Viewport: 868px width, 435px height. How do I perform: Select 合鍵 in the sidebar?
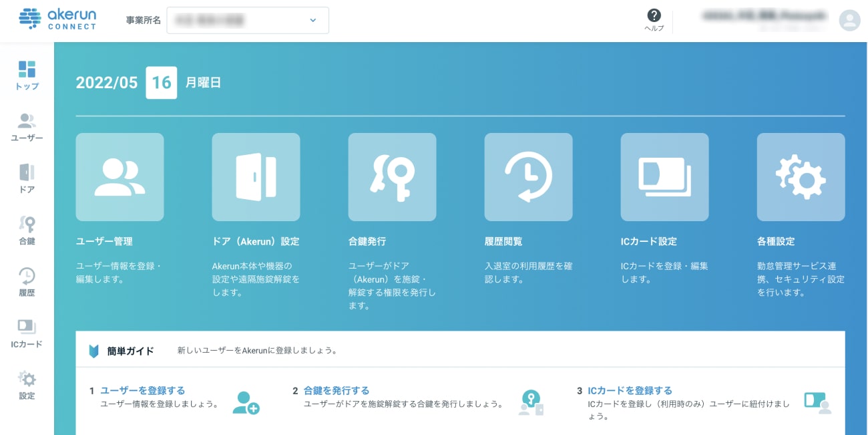coord(27,230)
